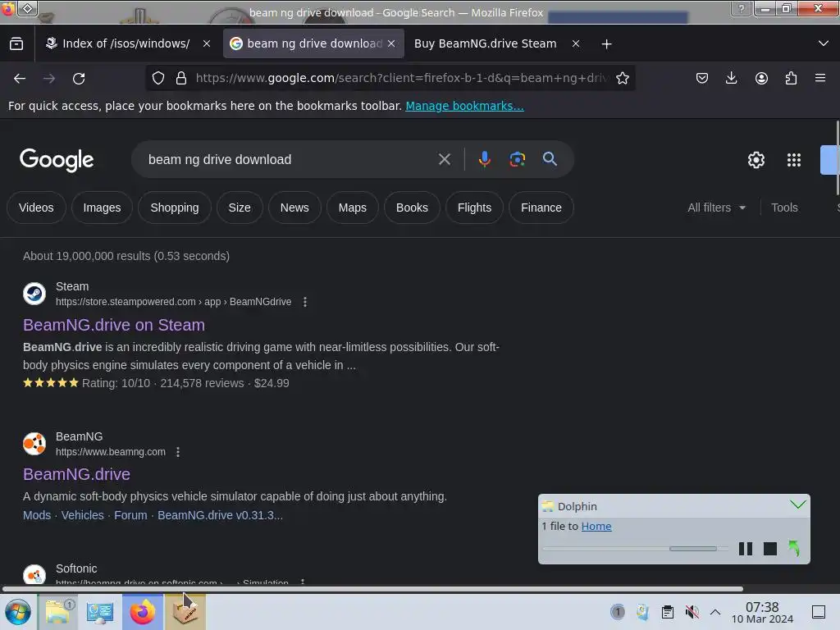Open Manage bookmarks link
The height and width of the screenshot is (630, 840).
pyautogui.click(x=464, y=106)
